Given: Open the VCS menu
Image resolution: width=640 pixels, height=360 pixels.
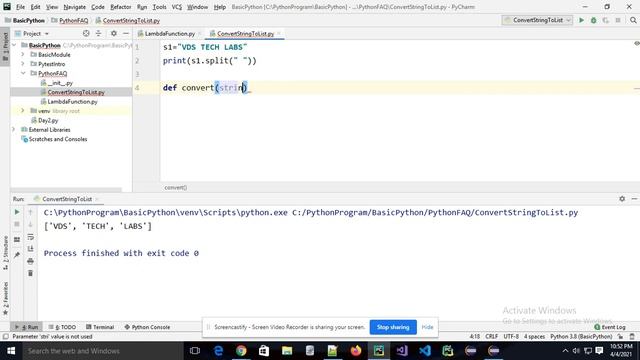Looking at the screenshot, I should click(177, 7).
